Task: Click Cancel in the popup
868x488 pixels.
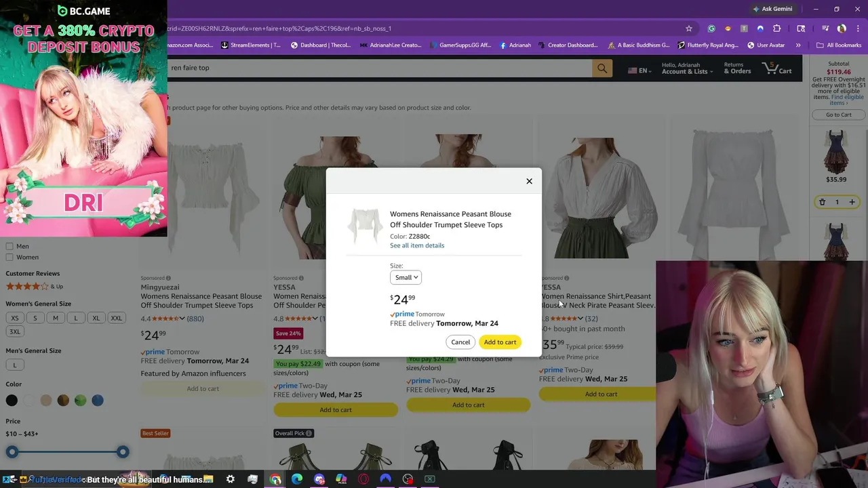Action: point(460,342)
